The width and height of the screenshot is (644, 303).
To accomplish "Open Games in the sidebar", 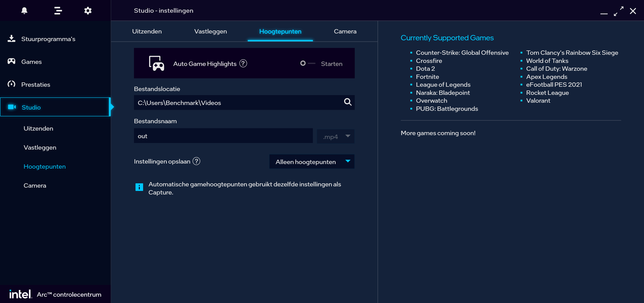I will 55,62.
